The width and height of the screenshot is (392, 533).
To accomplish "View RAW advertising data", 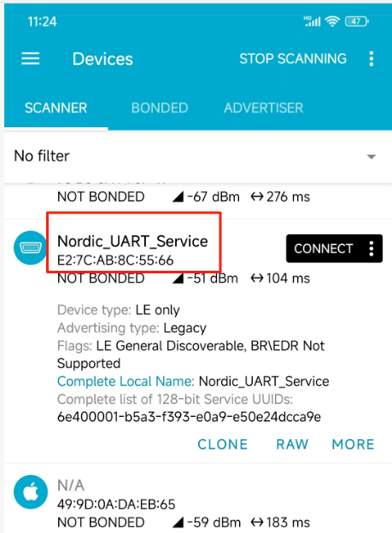I will tap(292, 444).
